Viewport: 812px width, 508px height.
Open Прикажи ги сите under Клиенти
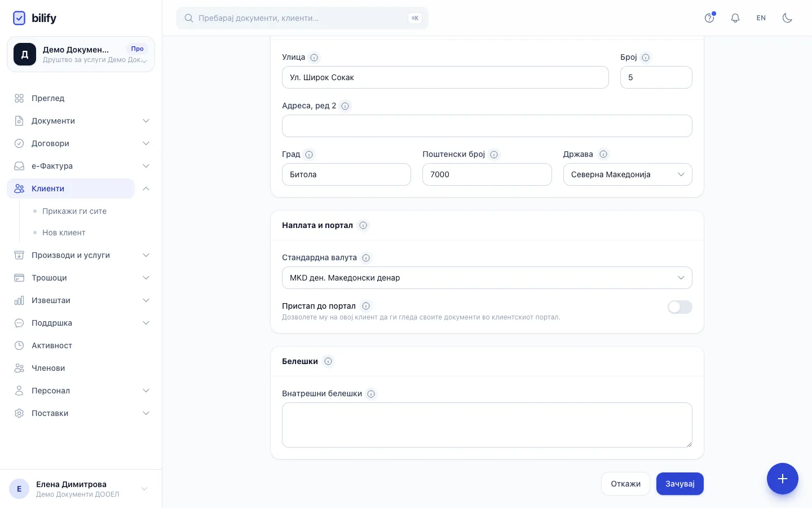pos(74,211)
